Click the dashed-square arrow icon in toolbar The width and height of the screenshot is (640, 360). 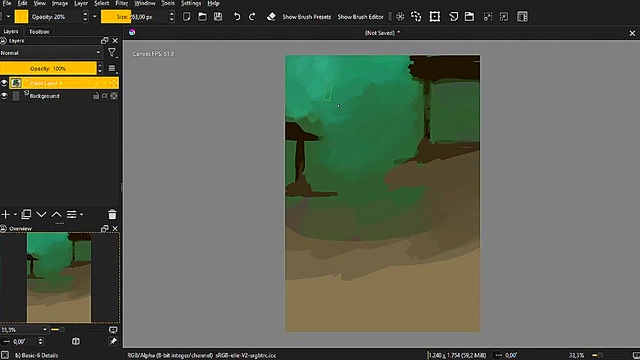(x=504, y=16)
